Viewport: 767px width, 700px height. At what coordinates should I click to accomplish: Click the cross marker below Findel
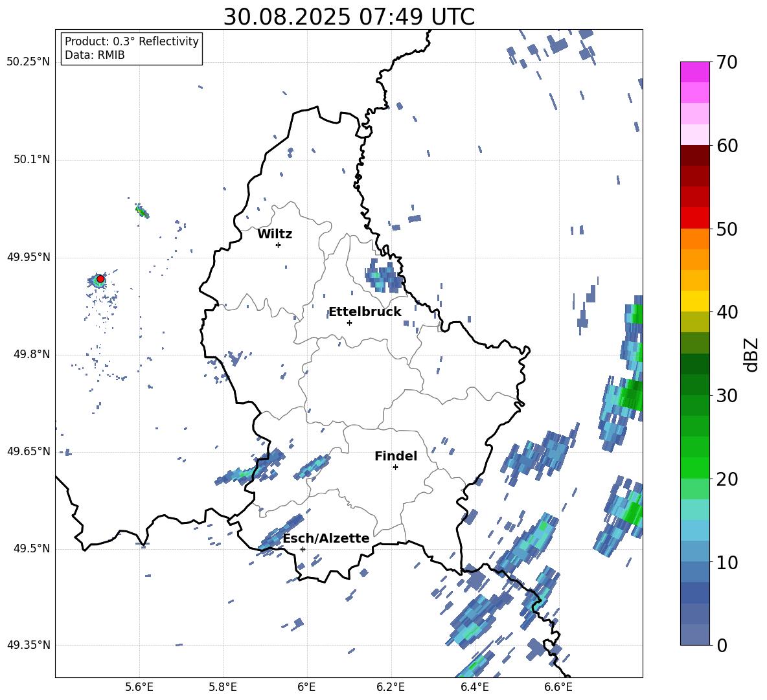pyautogui.click(x=395, y=468)
